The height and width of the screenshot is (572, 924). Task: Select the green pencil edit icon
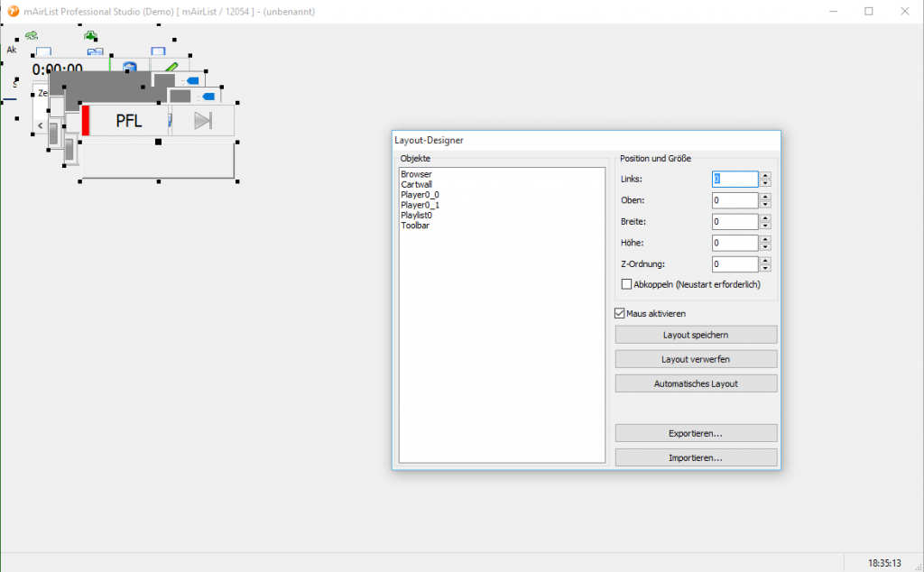coord(171,66)
